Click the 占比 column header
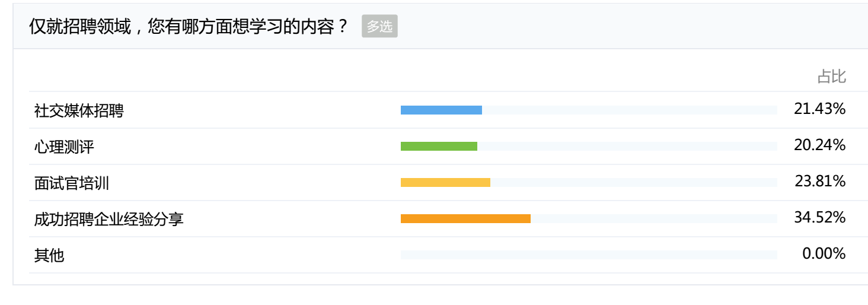Screen dimensions: 868x305 tap(831, 77)
